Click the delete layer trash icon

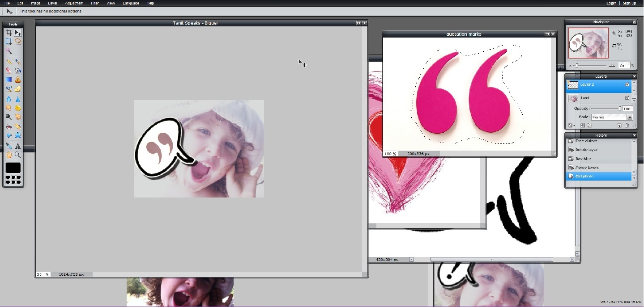[627, 126]
